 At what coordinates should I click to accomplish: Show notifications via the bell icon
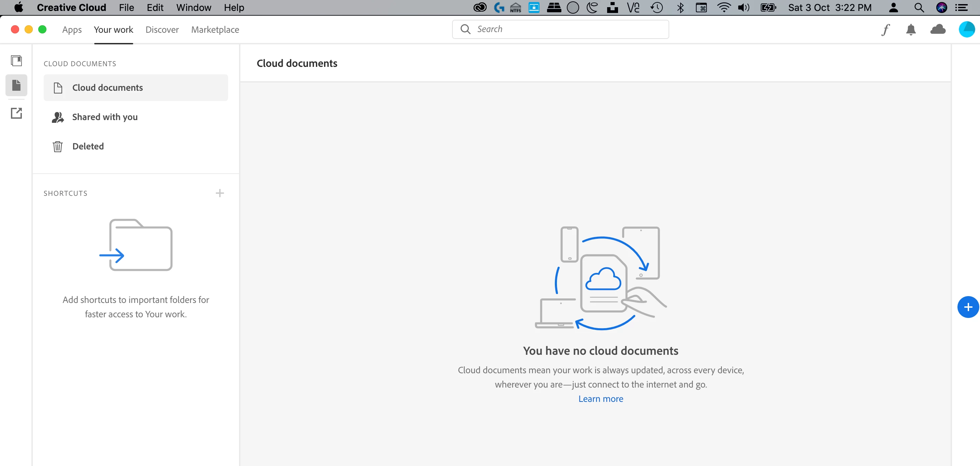[911, 30]
